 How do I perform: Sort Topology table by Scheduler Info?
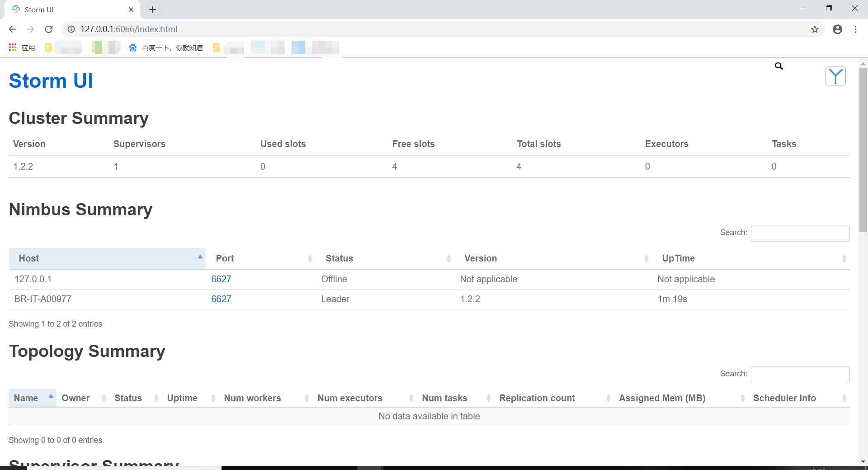(799, 398)
